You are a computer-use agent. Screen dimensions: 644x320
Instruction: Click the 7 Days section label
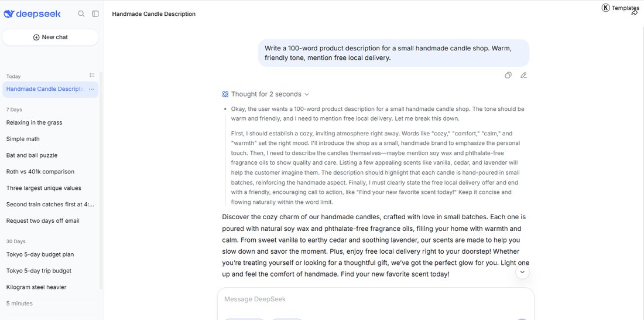(x=14, y=110)
